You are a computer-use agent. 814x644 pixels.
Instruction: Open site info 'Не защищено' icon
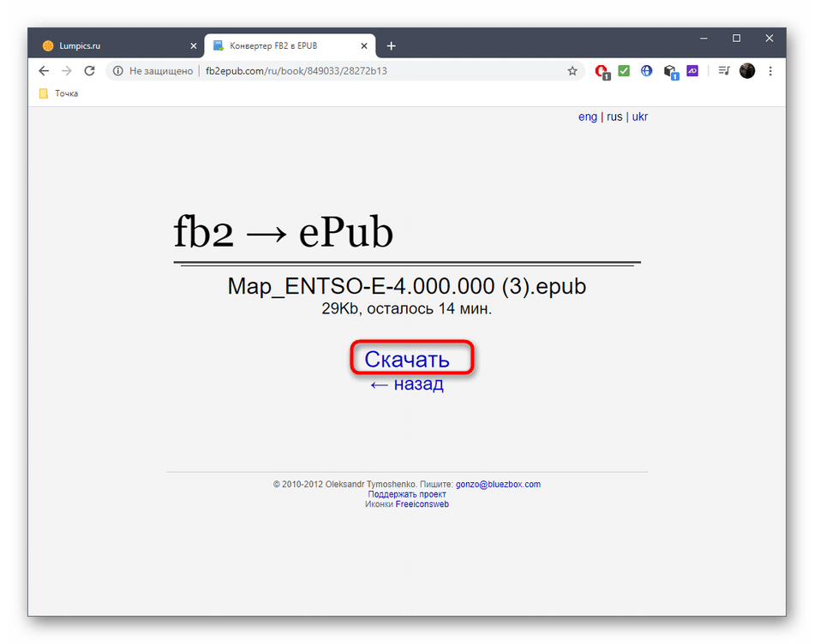pyautogui.click(x=118, y=71)
